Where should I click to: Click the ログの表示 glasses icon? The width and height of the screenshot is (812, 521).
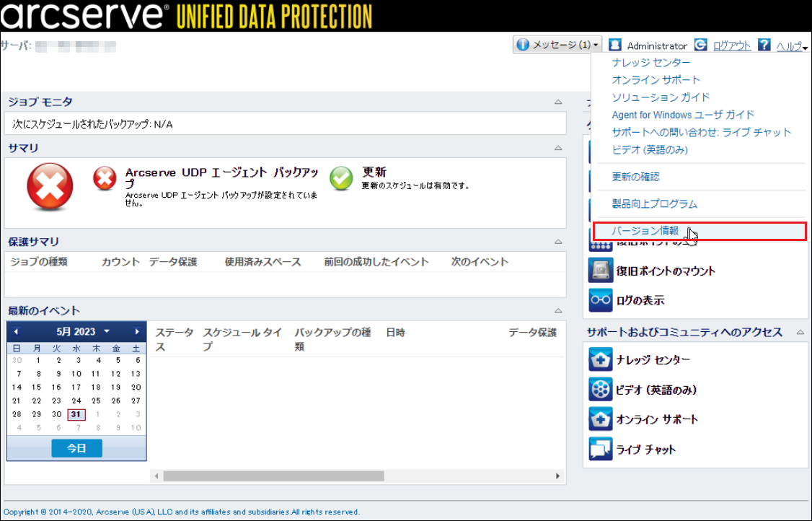click(601, 299)
